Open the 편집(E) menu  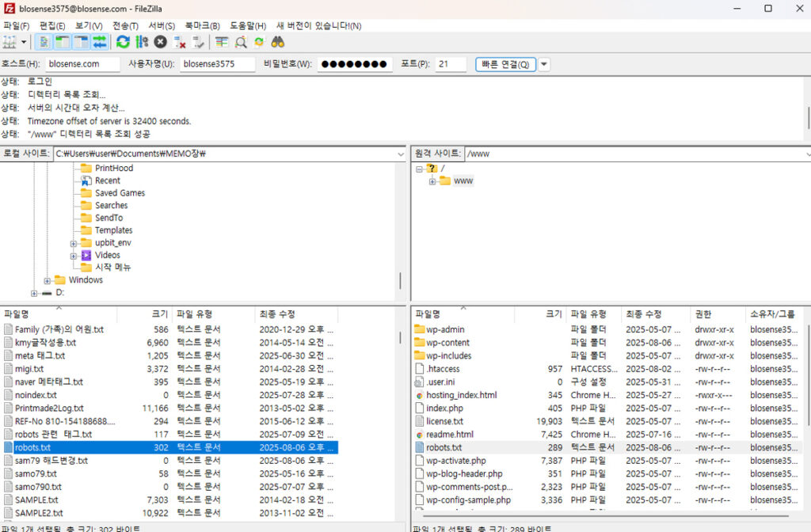(x=52, y=26)
